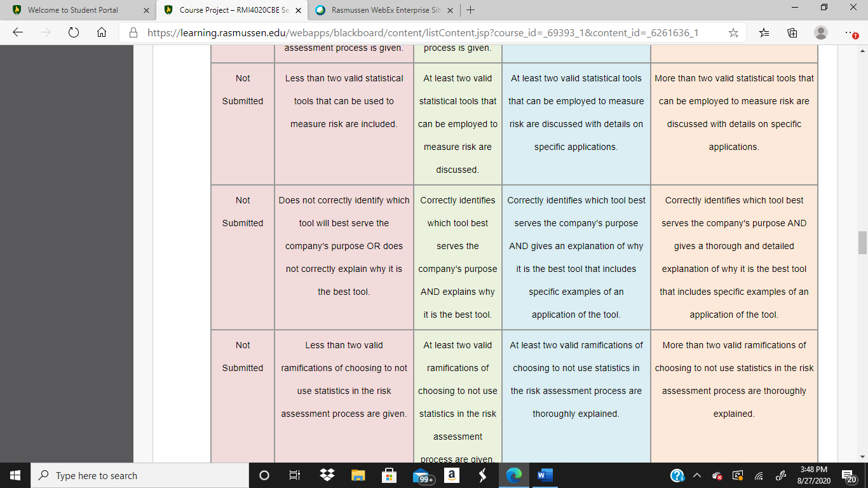Refresh the current page
868x488 pixels.
[x=73, y=32]
